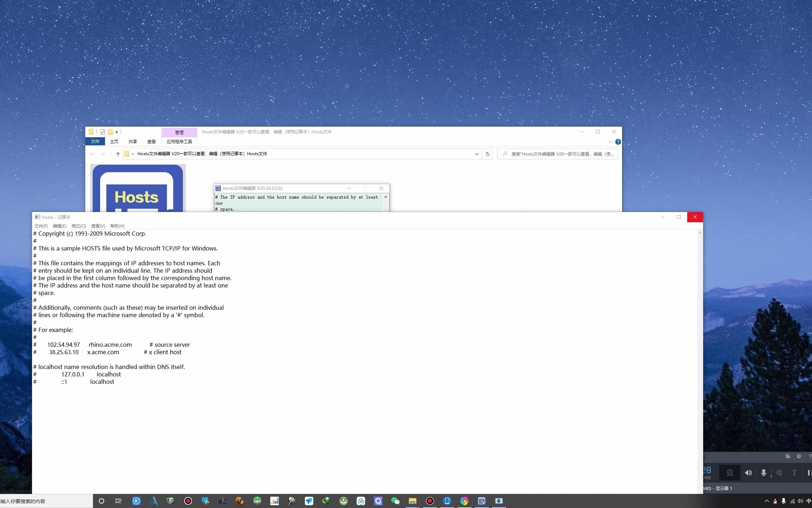Toggle the recorder's microphone input
The width and height of the screenshot is (812, 508).
(x=763, y=473)
